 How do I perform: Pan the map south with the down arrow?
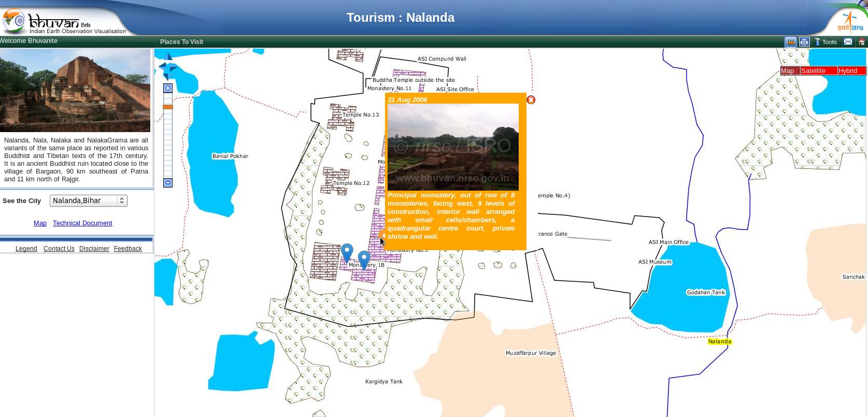pyautogui.click(x=167, y=76)
